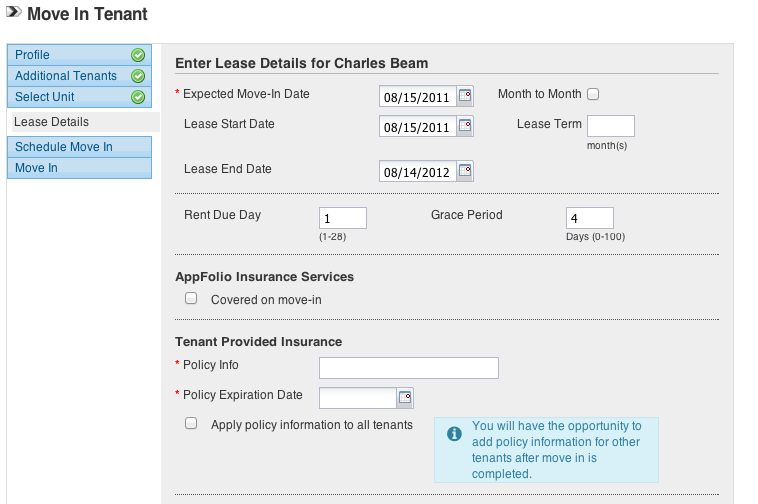
Task: Tick Apply policy information to all tenants
Action: pyautogui.click(x=191, y=423)
